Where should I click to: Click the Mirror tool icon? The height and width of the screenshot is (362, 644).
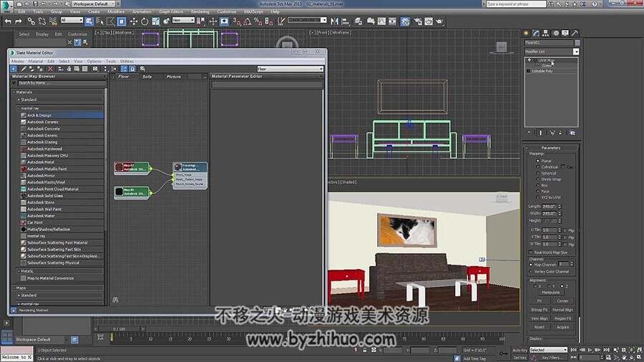coord(335,21)
